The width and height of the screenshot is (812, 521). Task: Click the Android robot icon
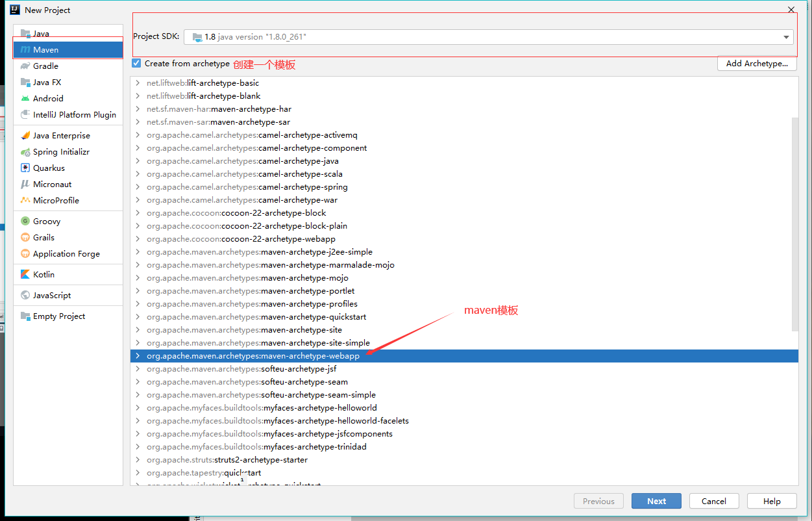point(25,99)
